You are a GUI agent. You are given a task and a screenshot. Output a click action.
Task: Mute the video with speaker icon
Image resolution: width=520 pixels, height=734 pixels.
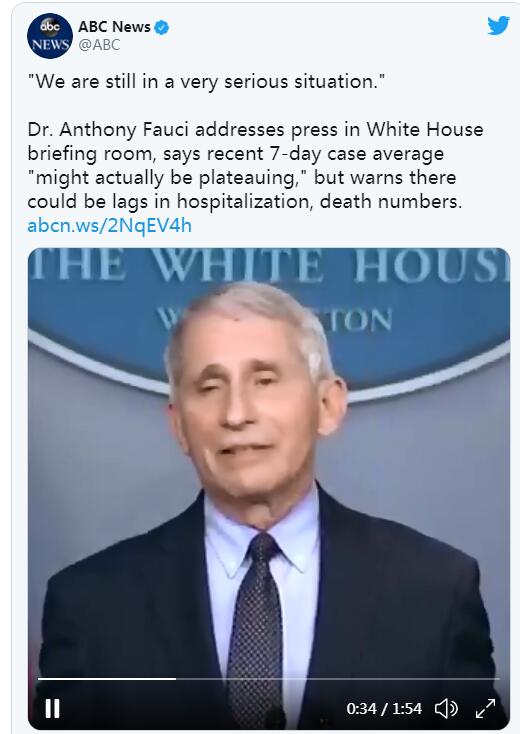tap(446, 709)
